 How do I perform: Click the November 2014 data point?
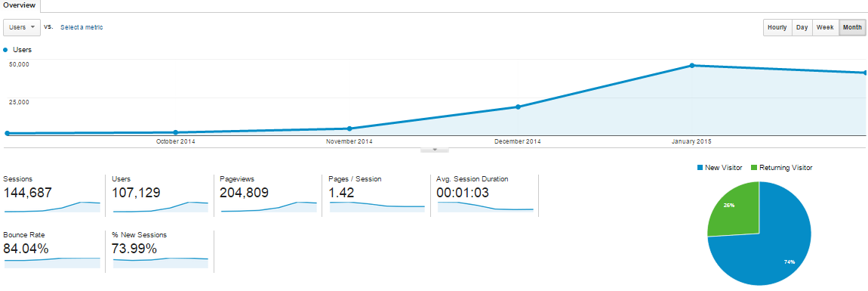pos(349,128)
